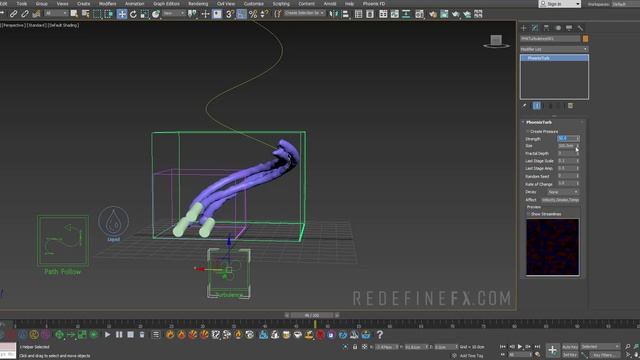The width and height of the screenshot is (640, 360).
Task: Open the Motion panel tab
Action: coord(558,28)
